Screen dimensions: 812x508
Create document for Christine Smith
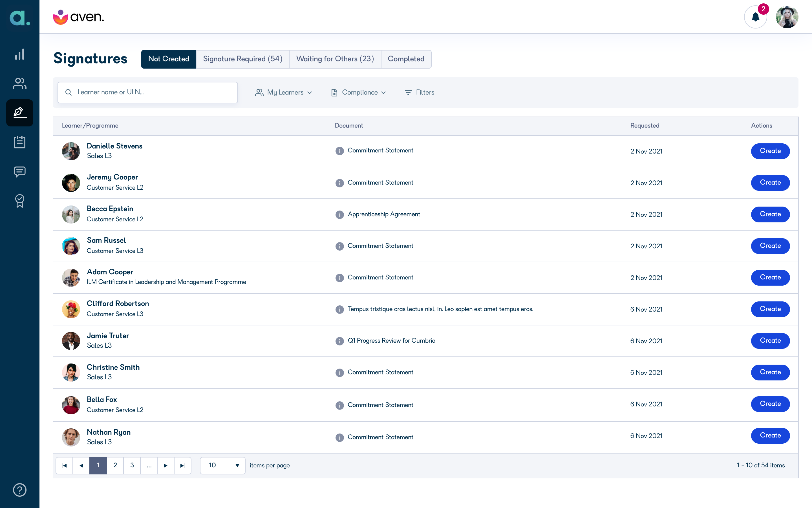point(770,372)
